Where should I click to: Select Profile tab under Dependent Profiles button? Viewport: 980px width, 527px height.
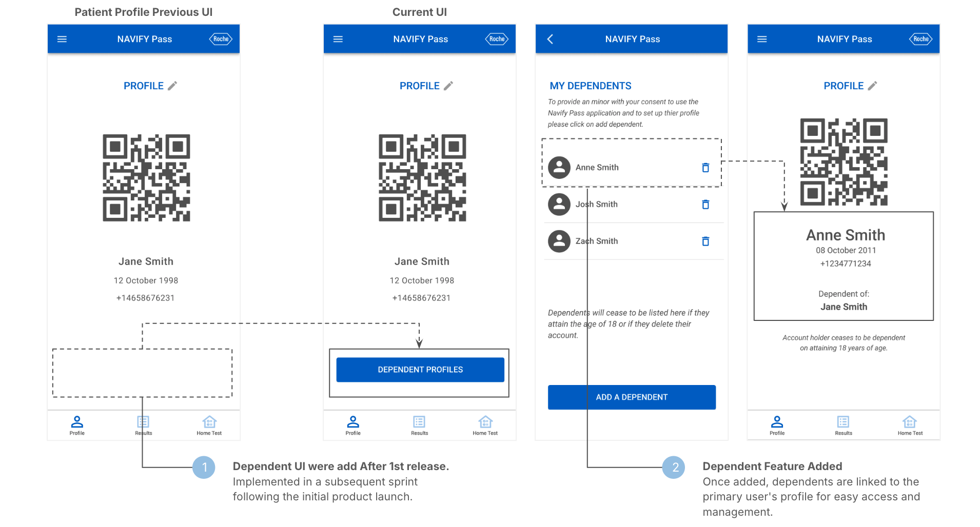[x=353, y=425]
